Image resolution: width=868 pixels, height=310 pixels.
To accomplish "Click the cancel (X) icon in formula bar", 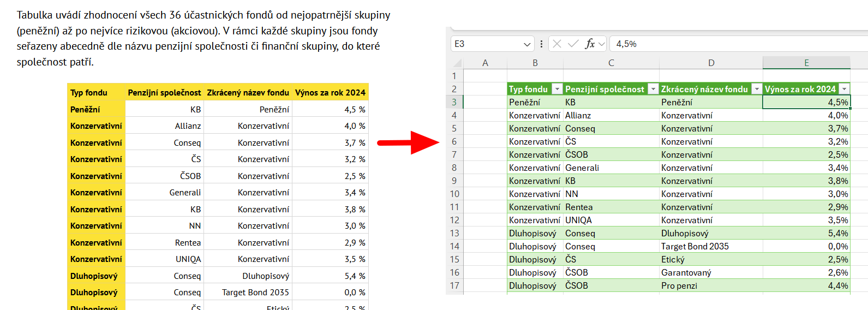I will point(556,44).
